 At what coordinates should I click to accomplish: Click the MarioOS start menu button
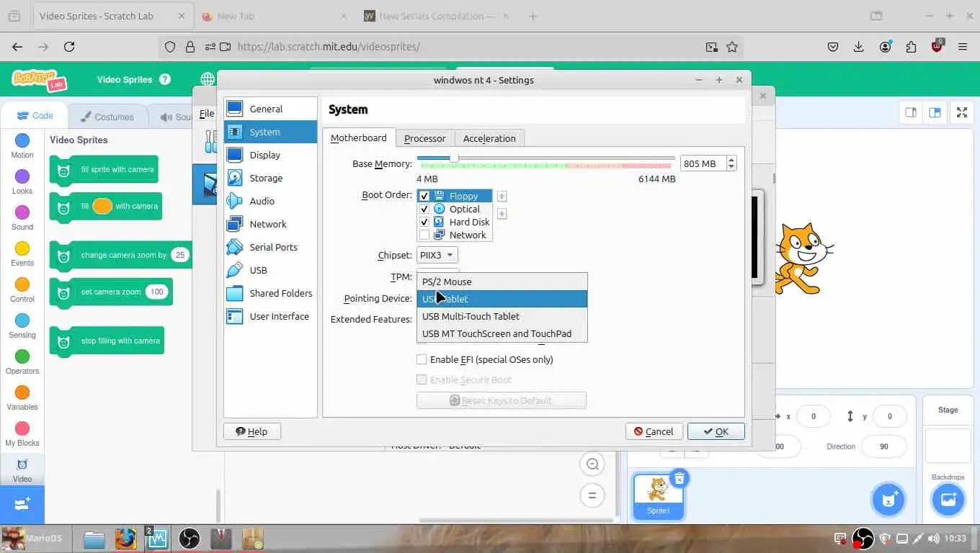[x=35, y=539]
